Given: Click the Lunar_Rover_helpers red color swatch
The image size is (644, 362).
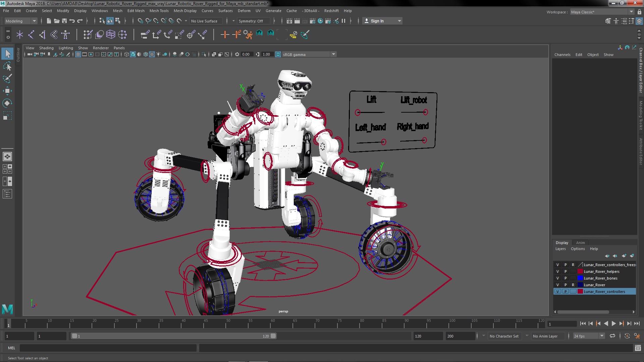Looking at the screenshot, I should [x=580, y=271].
